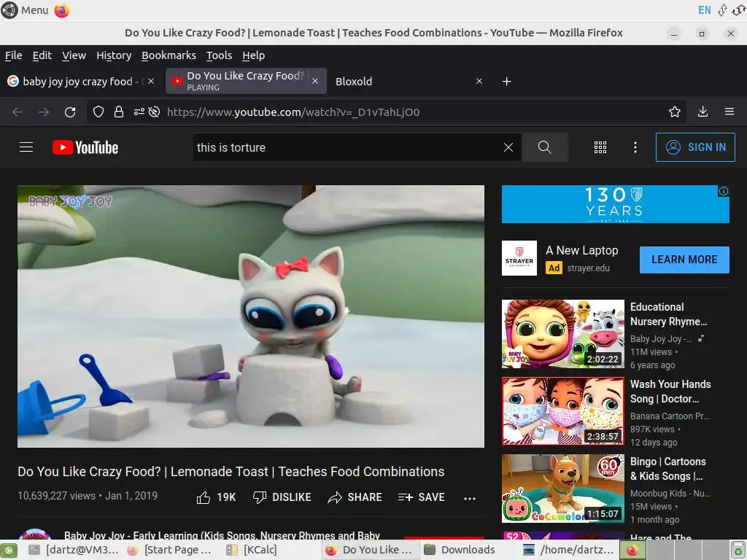Go back with the Firefox back arrow
Image resolution: width=747 pixels, height=560 pixels.
[x=18, y=112]
